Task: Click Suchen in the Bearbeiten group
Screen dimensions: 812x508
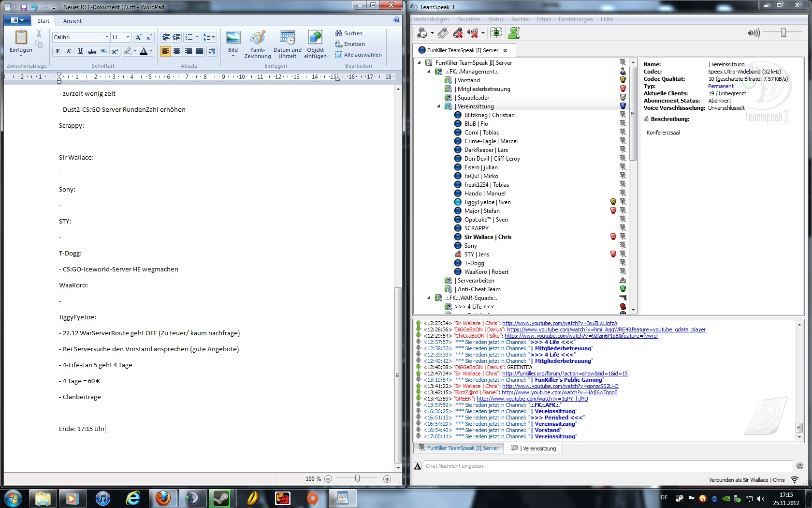Action: 348,33
